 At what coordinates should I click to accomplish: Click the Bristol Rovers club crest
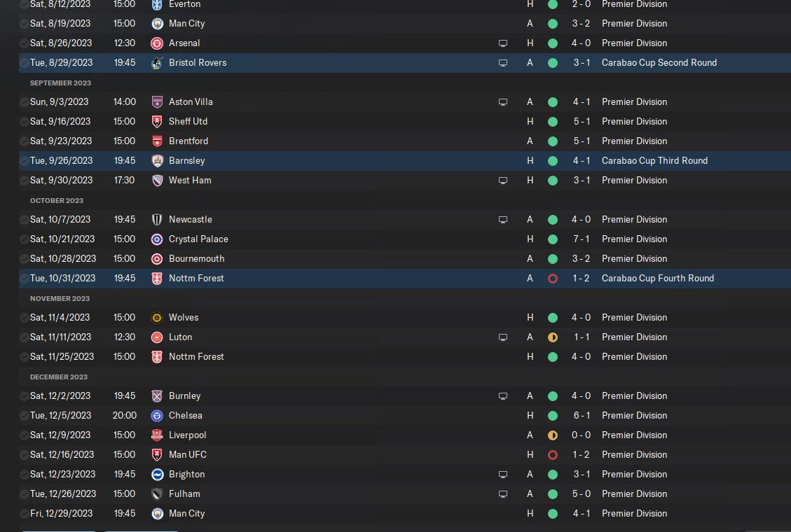[x=157, y=63]
